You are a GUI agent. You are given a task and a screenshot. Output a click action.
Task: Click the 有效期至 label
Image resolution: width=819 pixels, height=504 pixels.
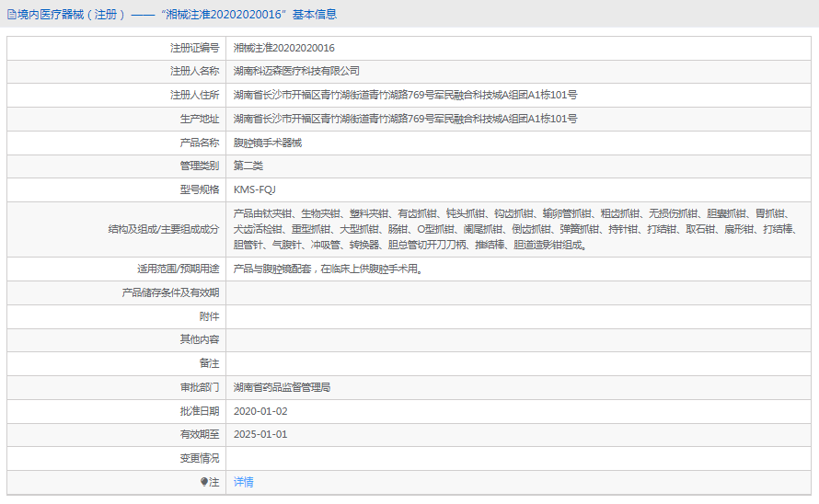pyautogui.click(x=200, y=434)
